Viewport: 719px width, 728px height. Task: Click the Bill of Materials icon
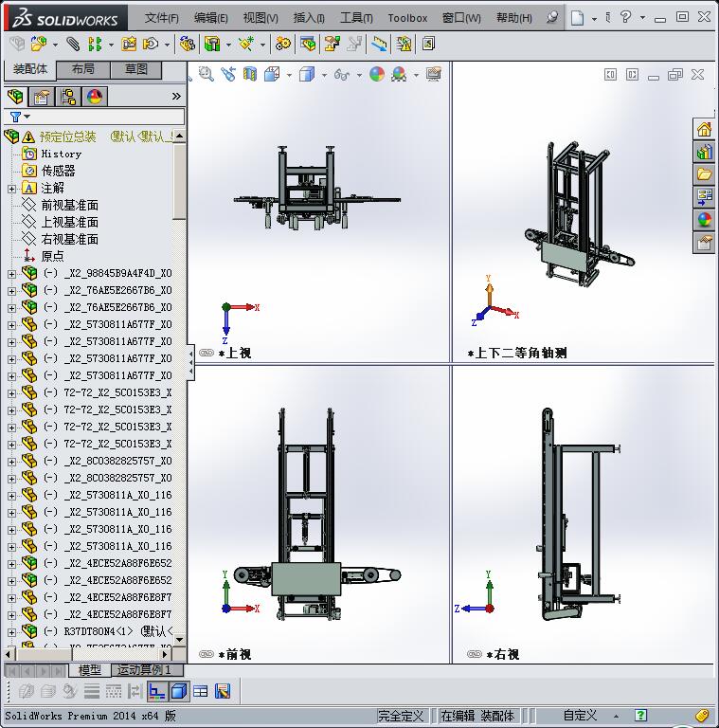click(x=308, y=45)
